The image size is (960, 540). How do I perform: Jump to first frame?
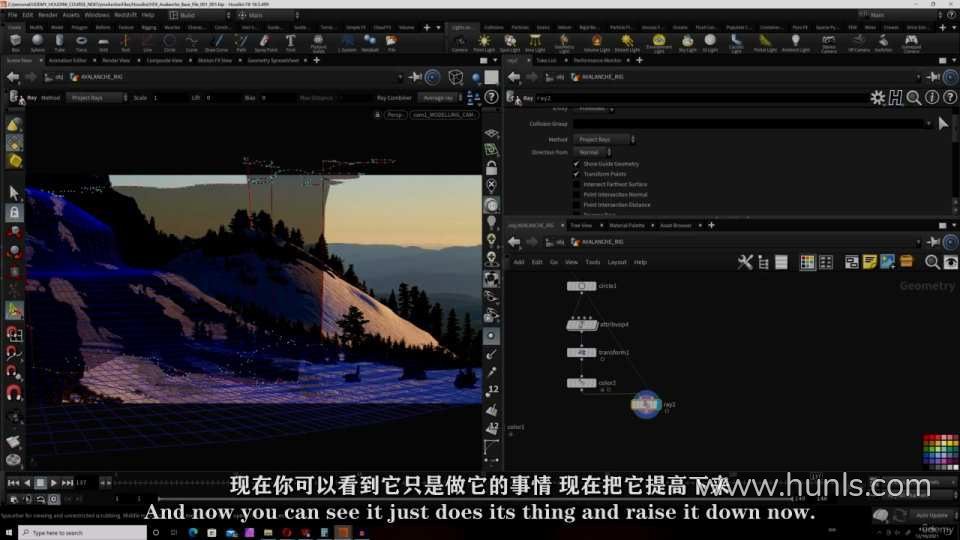(13, 483)
